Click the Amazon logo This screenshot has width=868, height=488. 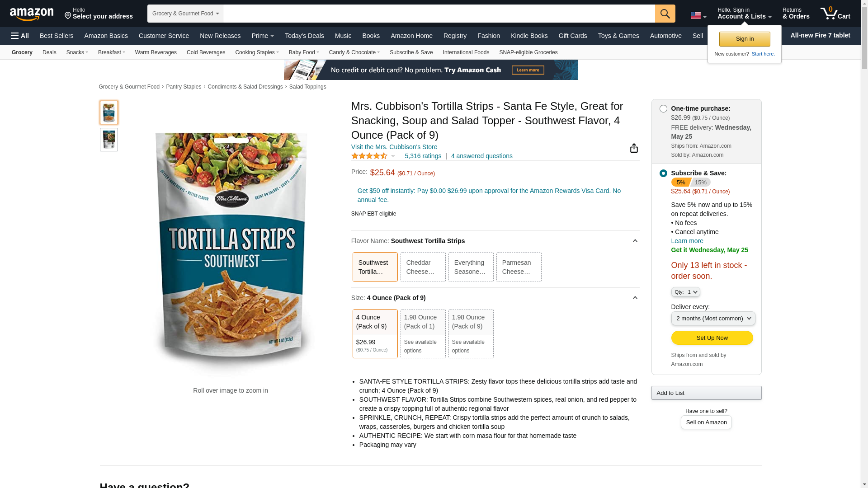coord(32,14)
